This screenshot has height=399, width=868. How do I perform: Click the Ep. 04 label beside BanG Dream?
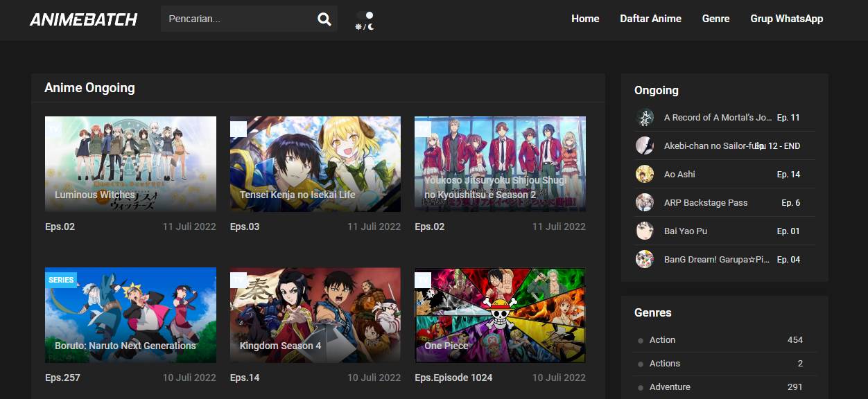coord(788,259)
